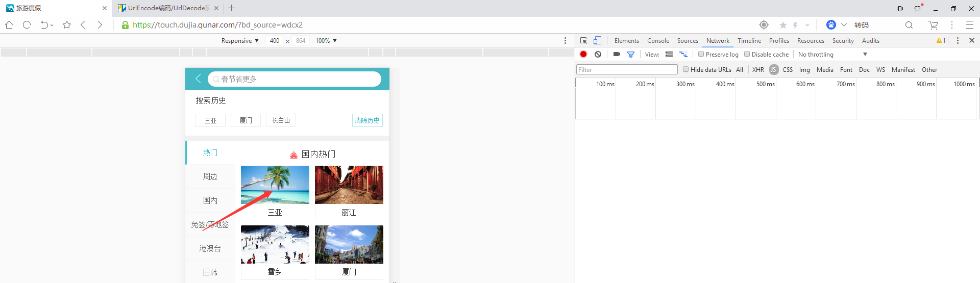Select inspect element picker in DevTools
980x283 pixels.
(x=584, y=40)
